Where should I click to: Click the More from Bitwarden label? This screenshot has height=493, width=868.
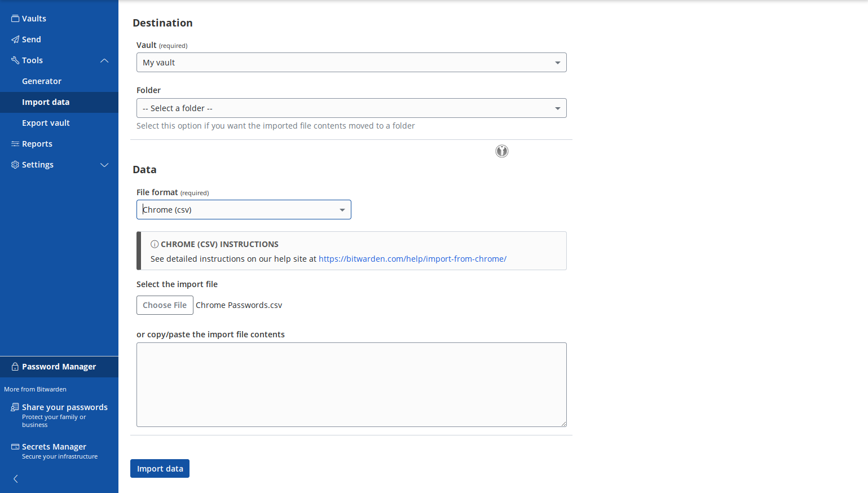point(35,389)
